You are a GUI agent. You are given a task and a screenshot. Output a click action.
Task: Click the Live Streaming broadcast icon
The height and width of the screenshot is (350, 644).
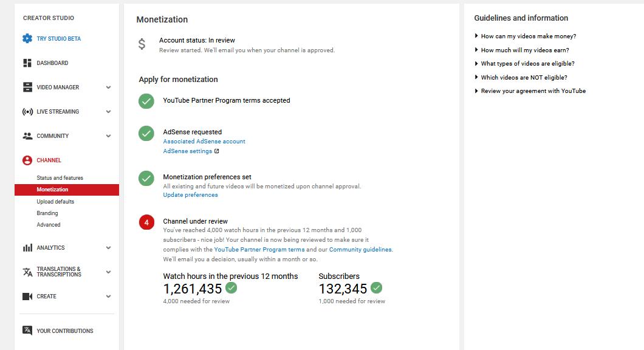(x=27, y=112)
